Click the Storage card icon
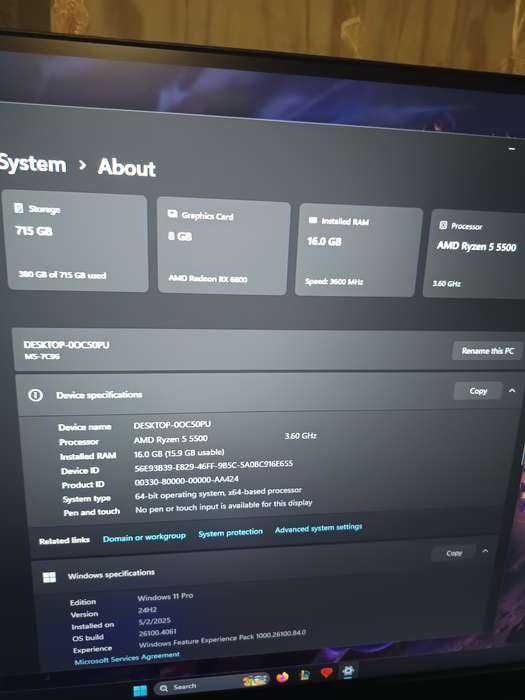The height and width of the screenshot is (700, 525). pos(19,208)
